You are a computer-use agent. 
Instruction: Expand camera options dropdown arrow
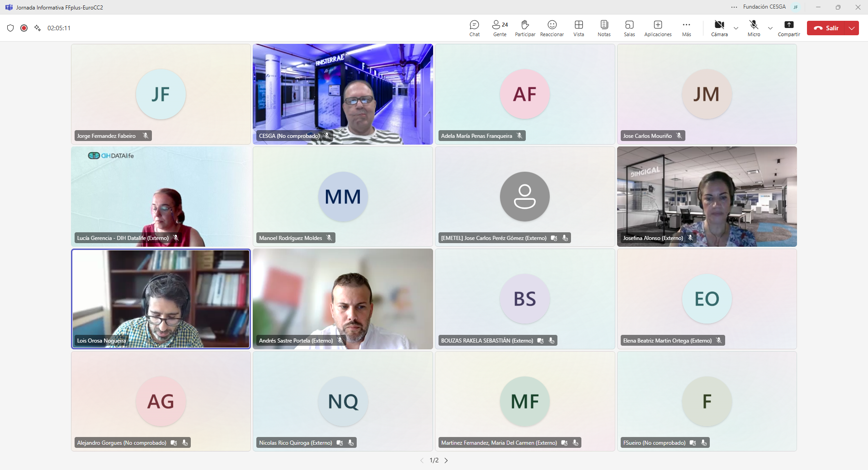tap(736, 28)
